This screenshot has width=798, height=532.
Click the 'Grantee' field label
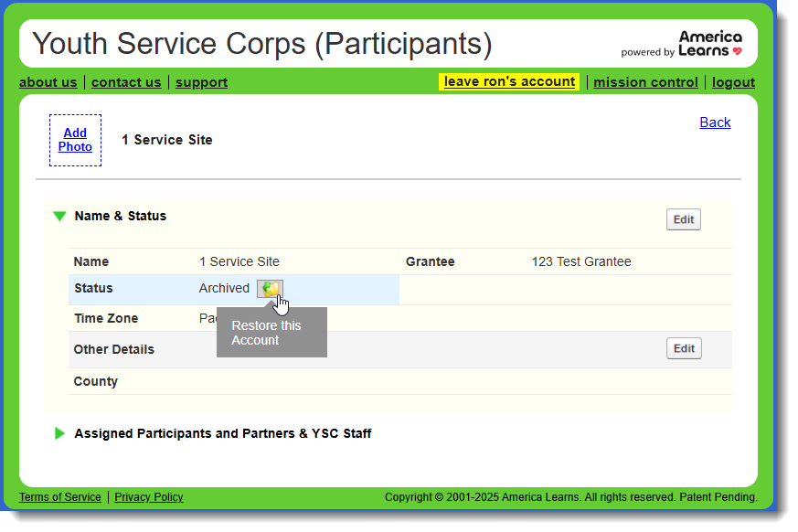(x=430, y=261)
